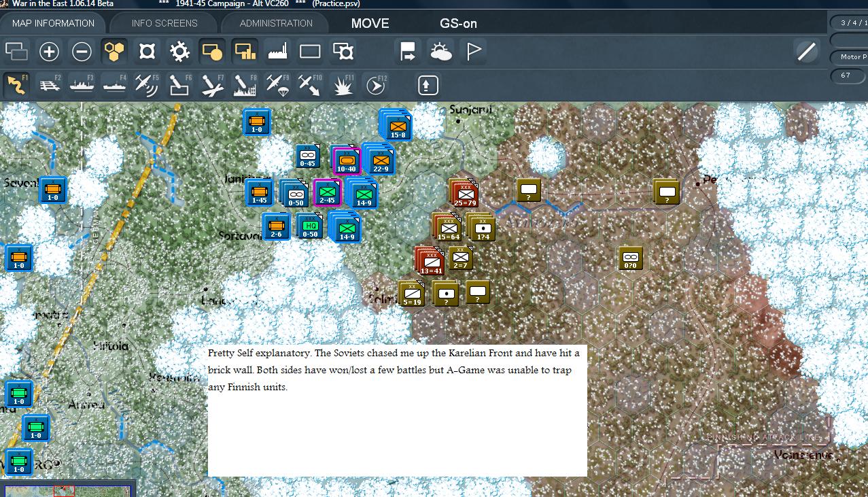The width and height of the screenshot is (868, 497).
Task: Select F11 explosion mode icon
Action: click(343, 85)
